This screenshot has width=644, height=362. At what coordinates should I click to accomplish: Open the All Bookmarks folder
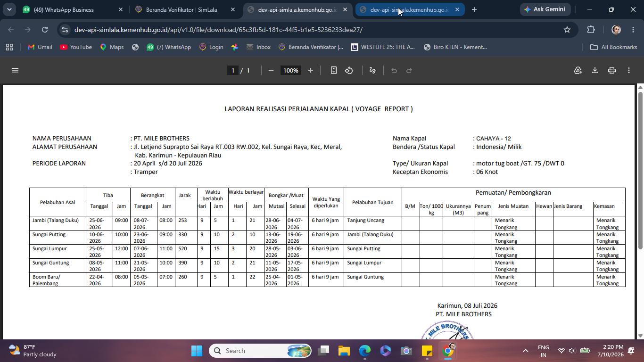point(613,47)
